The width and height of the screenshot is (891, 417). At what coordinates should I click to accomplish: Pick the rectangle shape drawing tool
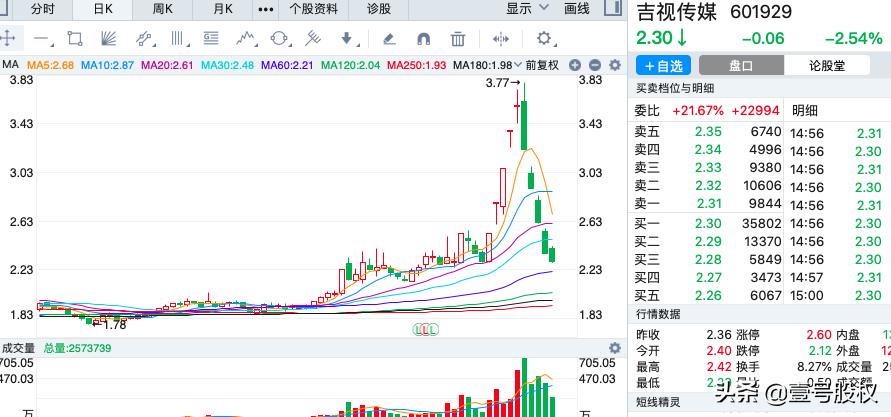pos(74,40)
